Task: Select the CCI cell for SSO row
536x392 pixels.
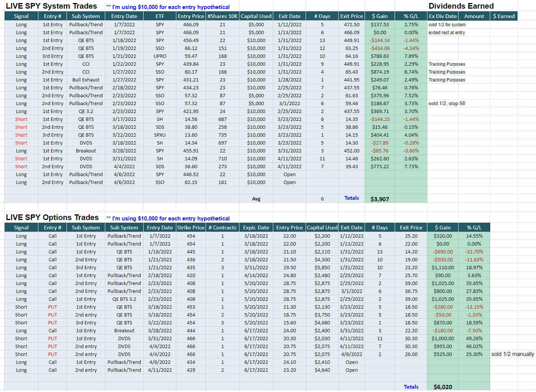Action: pos(86,72)
